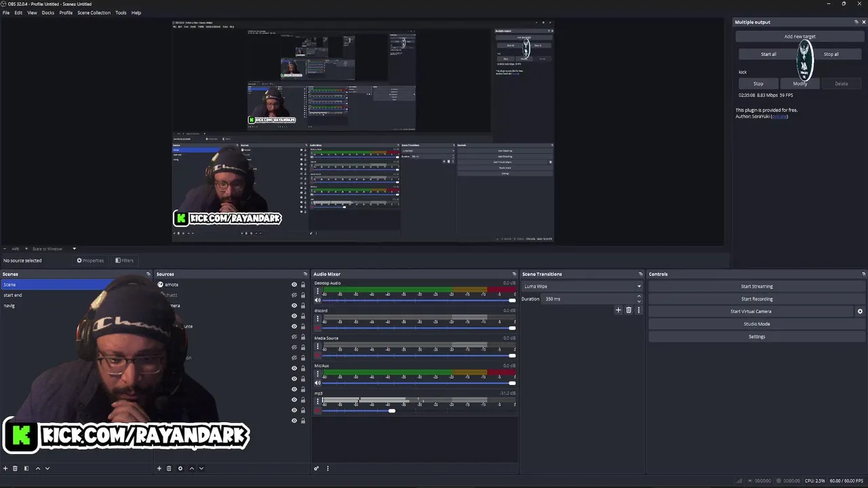
Task: Mute Desktop Audio with its speaker icon
Action: (318, 300)
